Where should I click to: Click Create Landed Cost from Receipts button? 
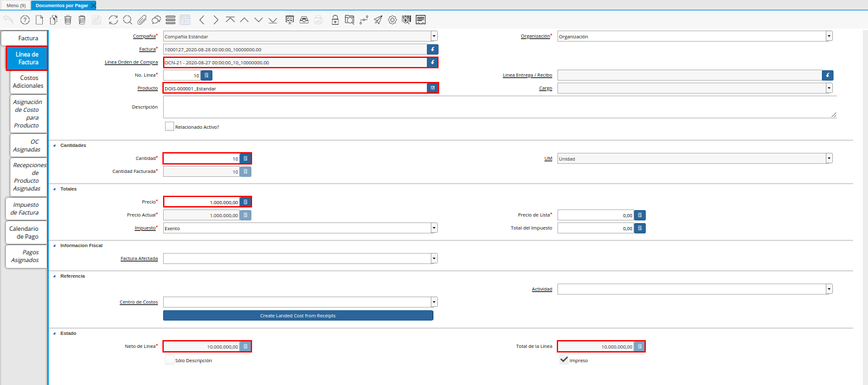point(298,315)
